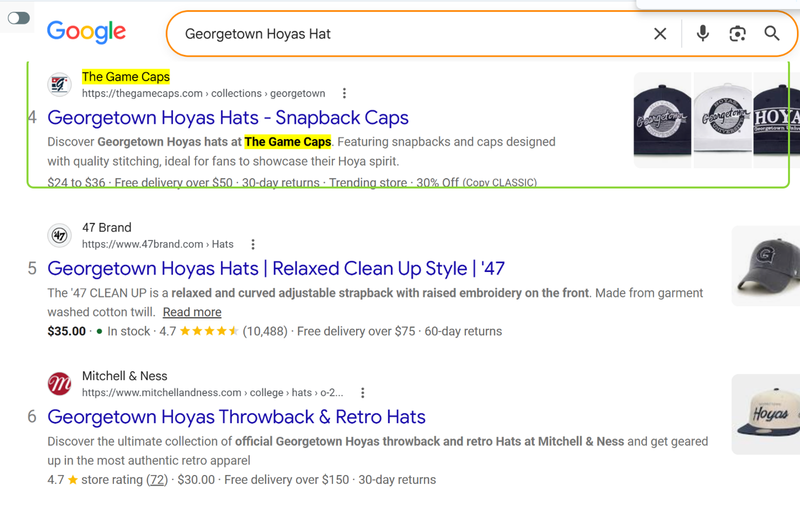Open more options for Mitchell & Ness result
This screenshot has width=800, height=509.
pos(362,393)
